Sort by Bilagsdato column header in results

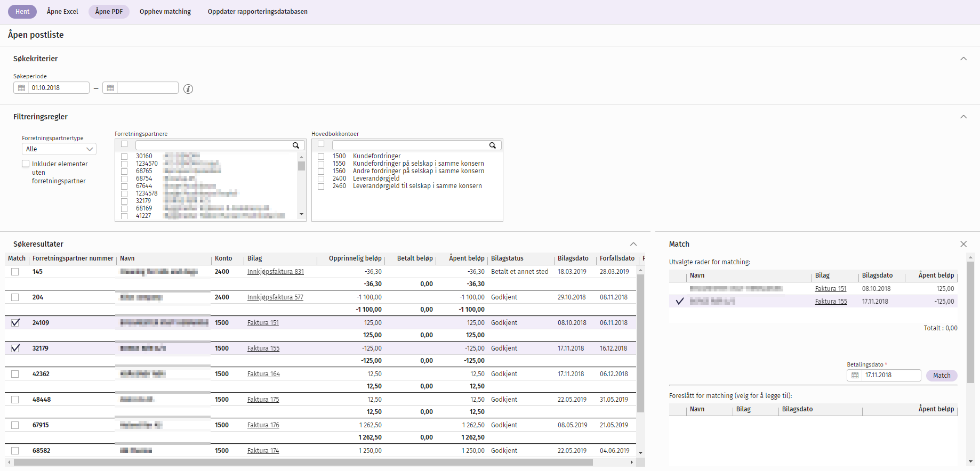pyautogui.click(x=573, y=258)
